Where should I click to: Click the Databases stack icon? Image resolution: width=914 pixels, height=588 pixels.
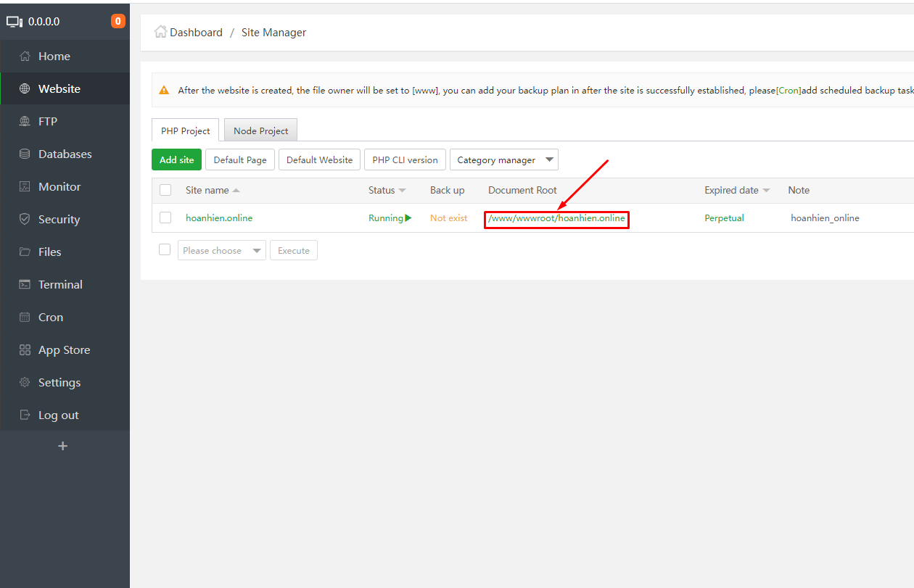[x=25, y=154]
